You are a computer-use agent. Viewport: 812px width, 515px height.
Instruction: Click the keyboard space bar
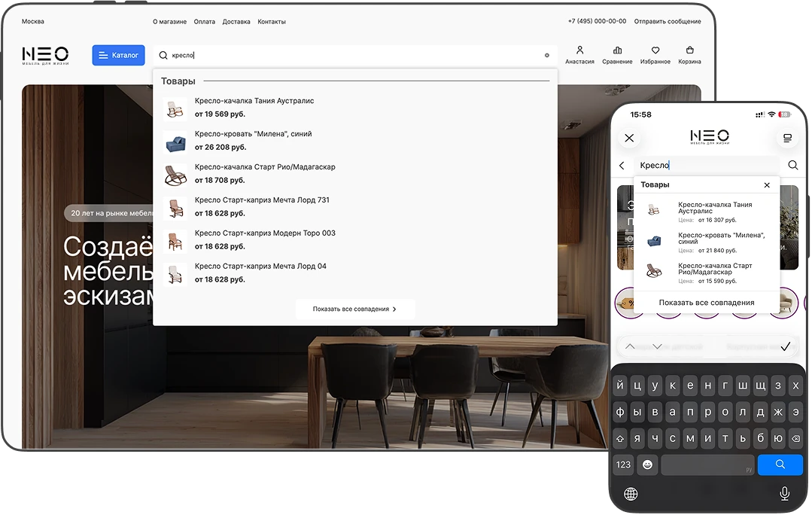pos(707,465)
